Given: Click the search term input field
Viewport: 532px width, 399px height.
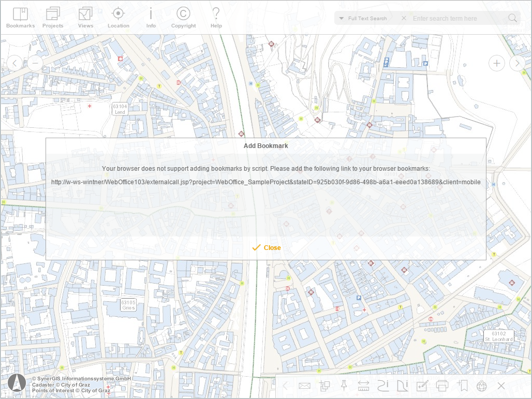Looking at the screenshot, I should [455, 18].
